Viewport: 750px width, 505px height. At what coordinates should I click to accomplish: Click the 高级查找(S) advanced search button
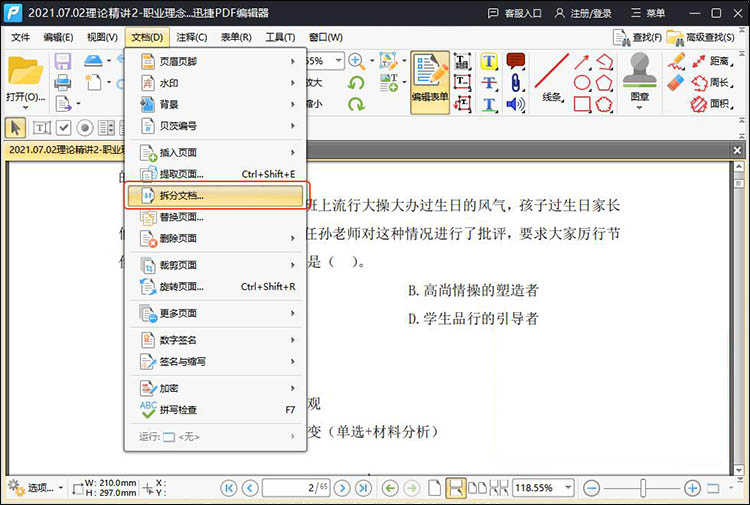(701, 38)
